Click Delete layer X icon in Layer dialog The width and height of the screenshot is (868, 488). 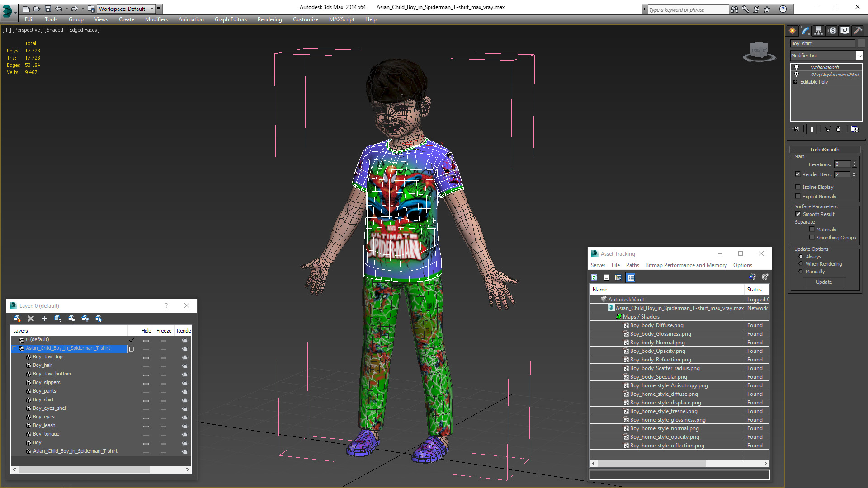coord(31,319)
